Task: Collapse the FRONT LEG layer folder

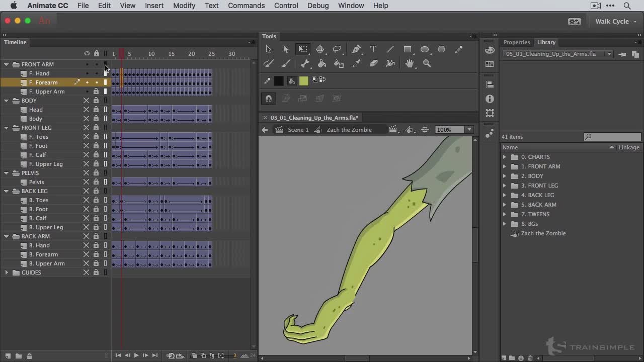Action: pyautogui.click(x=7, y=128)
